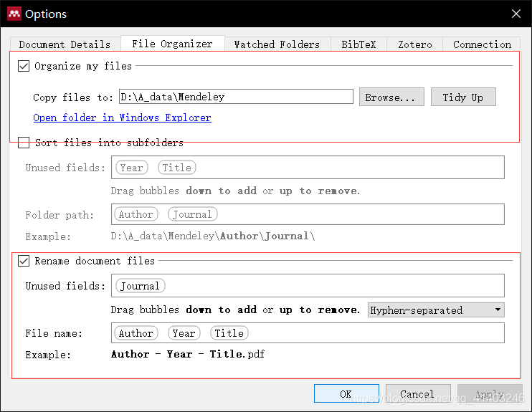This screenshot has height=412, width=532.
Task: Click the example path D:\A_data\Mendeley\Author\Journal\
Action: pos(213,236)
